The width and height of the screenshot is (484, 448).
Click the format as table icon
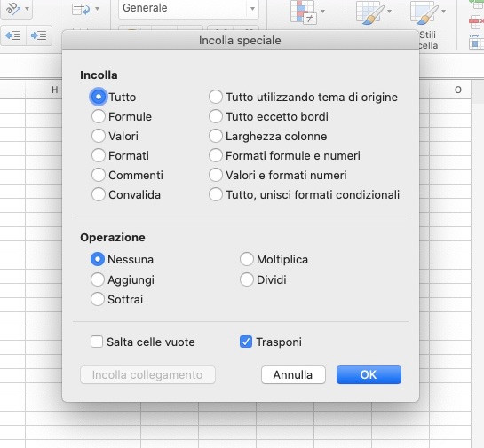tap(369, 12)
